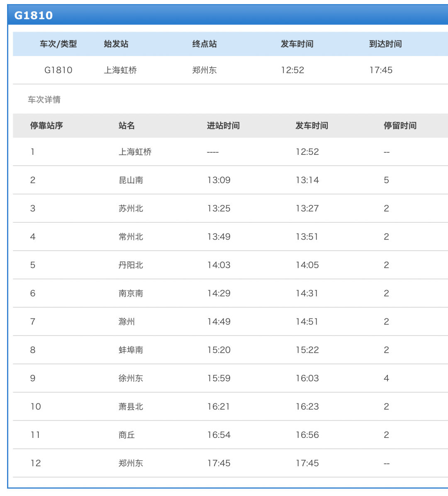Click G1810 in the summary table row
This screenshot has height=496, width=448.
pos(58,70)
